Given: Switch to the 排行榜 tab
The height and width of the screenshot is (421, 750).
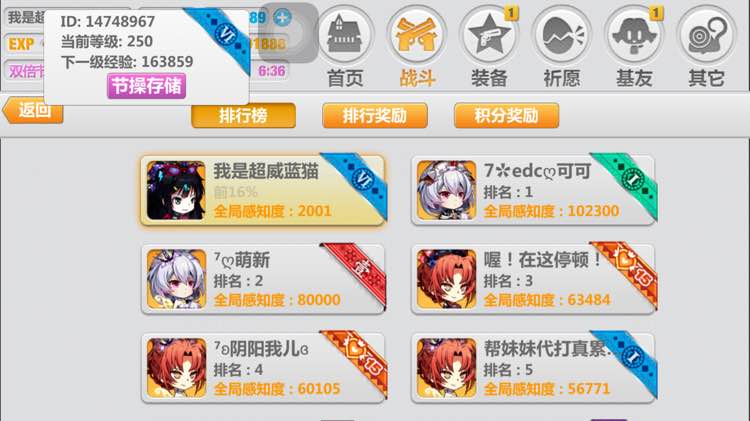Looking at the screenshot, I should (x=243, y=115).
